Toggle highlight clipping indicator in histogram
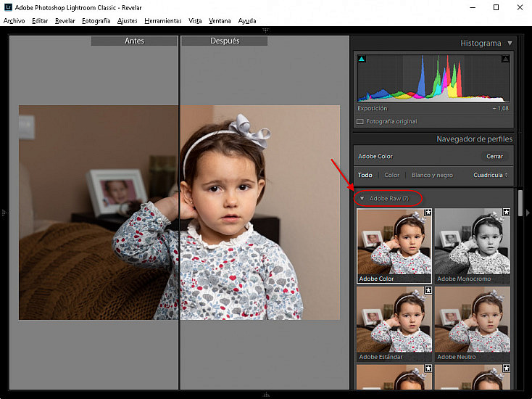 point(505,59)
